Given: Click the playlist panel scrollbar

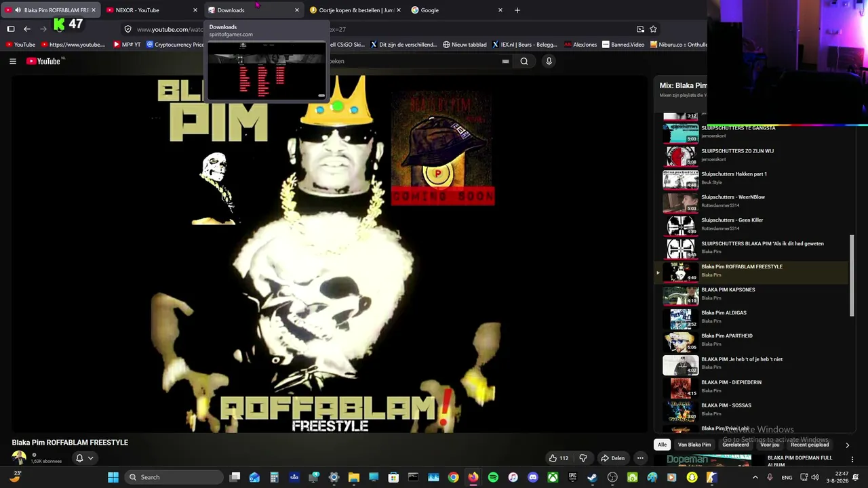Looking at the screenshot, I should 852,275.
